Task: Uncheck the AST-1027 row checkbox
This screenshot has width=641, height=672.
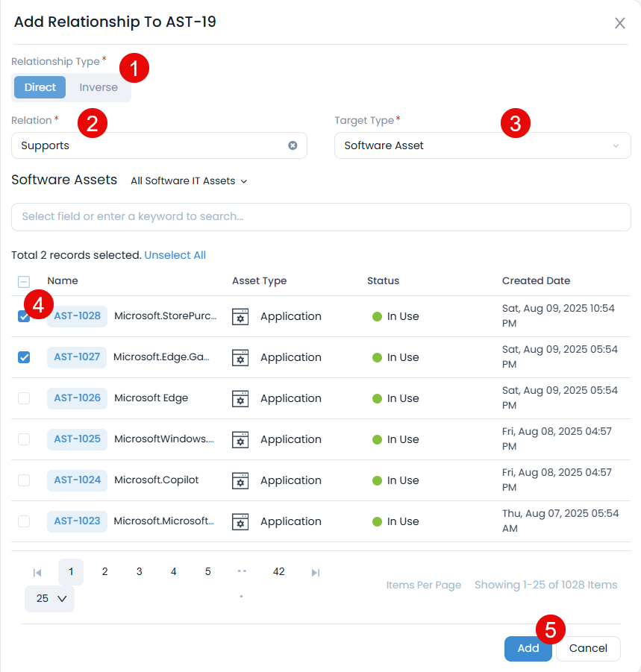Action: (x=24, y=357)
